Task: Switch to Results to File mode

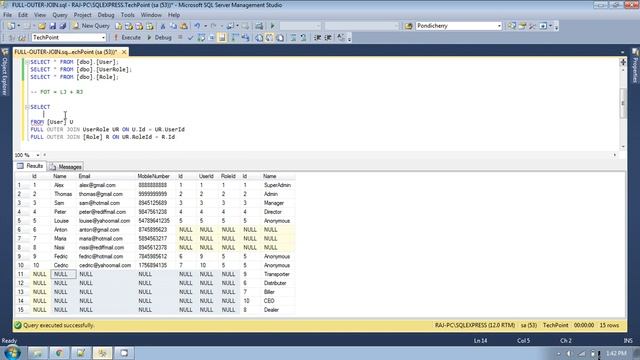Action: (280, 38)
